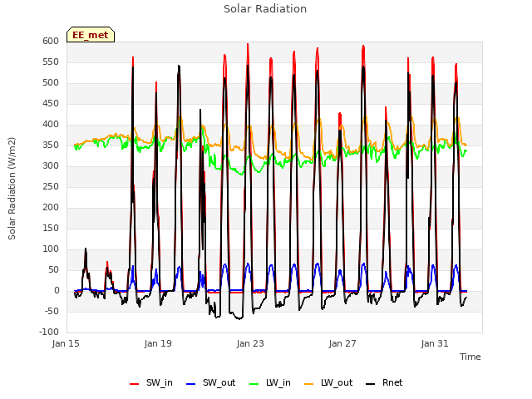Click the 200 y-axis tick label
Image resolution: width=532 pixels, height=399 pixels.
tap(51, 207)
